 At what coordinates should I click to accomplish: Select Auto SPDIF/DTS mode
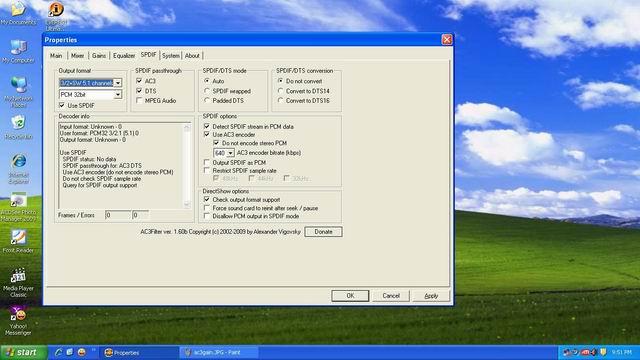point(207,81)
